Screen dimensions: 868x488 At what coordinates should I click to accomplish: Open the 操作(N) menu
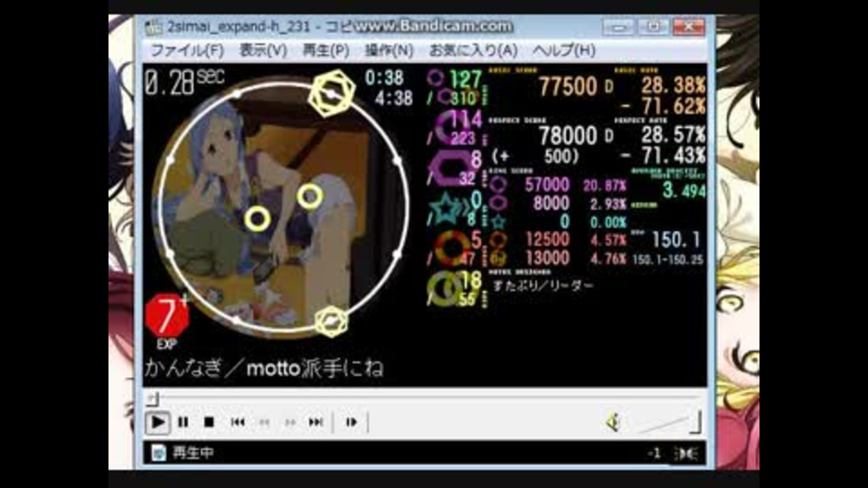click(389, 51)
